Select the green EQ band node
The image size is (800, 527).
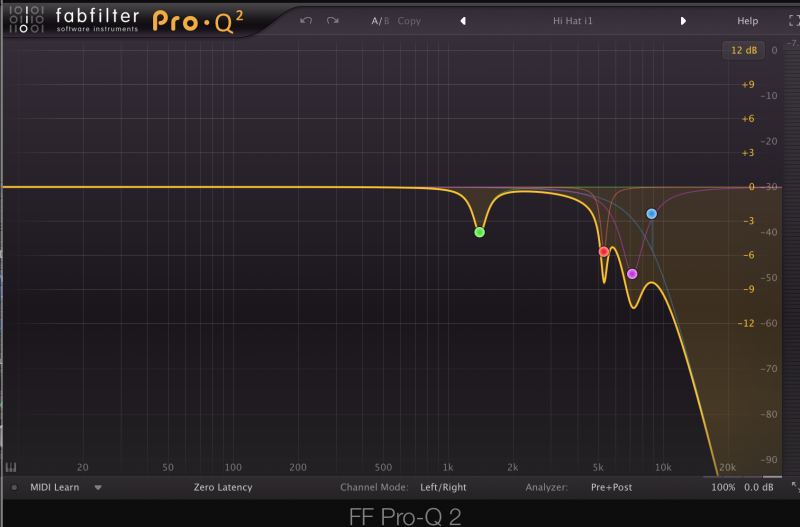click(480, 232)
